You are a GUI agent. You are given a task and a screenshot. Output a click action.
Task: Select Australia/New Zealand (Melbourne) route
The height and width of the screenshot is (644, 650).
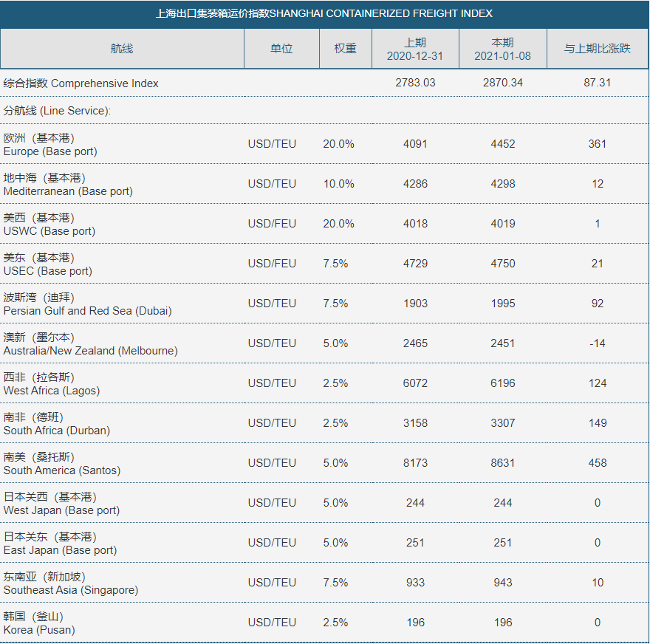pos(90,344)
